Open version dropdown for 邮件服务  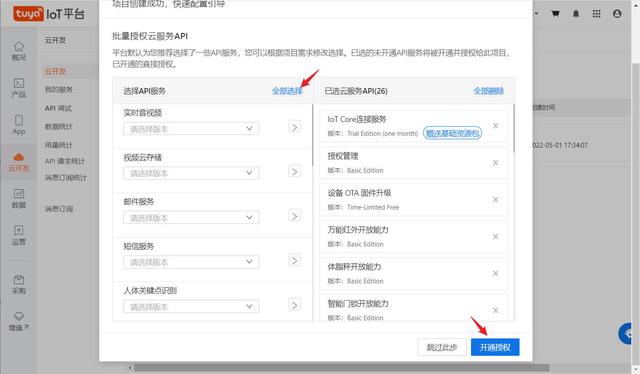(x=191, y=218)
